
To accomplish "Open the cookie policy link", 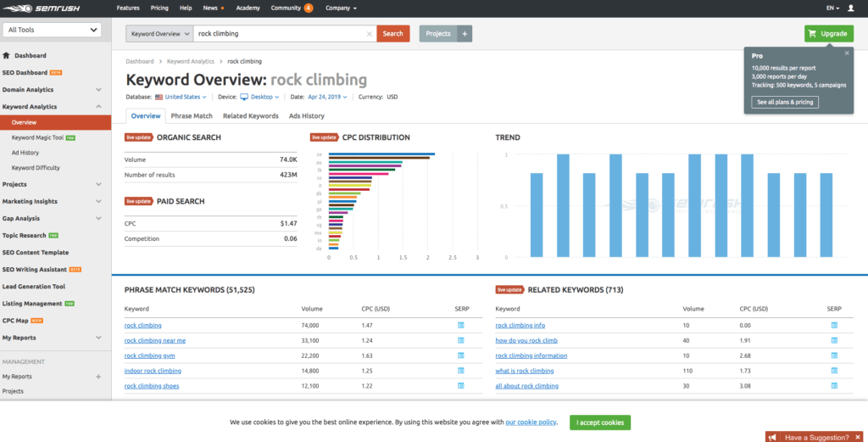I will 531,422.
